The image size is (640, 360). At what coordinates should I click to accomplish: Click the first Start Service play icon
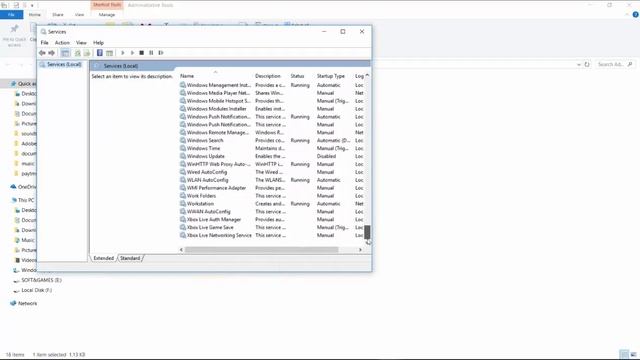point(122,53)
